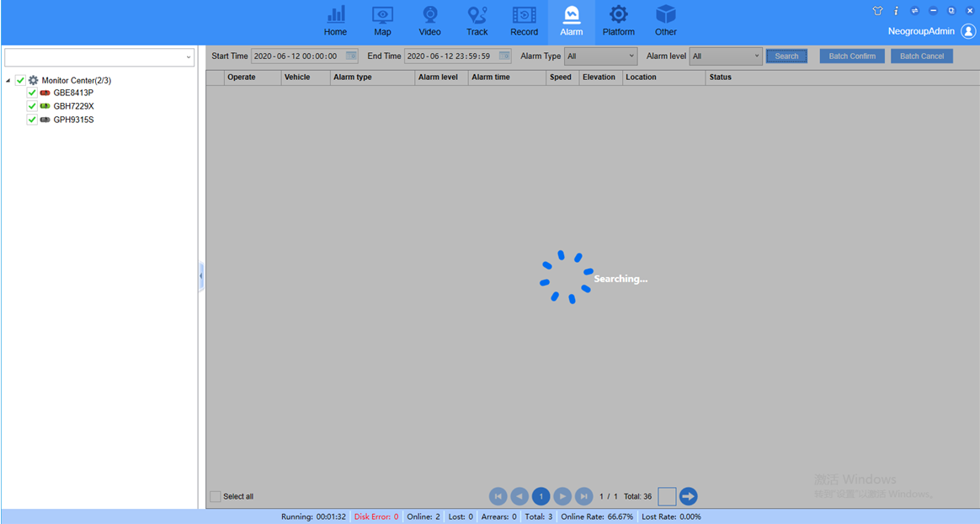Click the info icon in title bar
The image size is (980, 524).
pyautogui.click(x=897, y=11)
